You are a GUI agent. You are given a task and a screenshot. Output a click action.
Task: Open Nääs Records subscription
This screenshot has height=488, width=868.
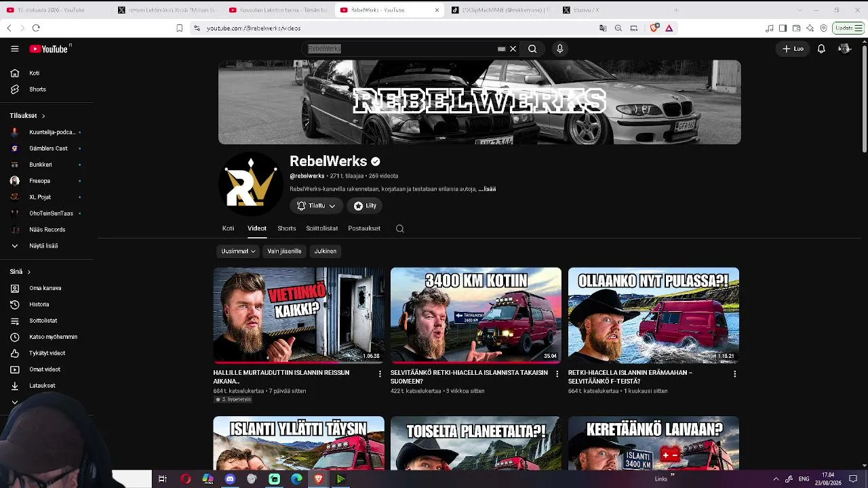click(47, 230)
